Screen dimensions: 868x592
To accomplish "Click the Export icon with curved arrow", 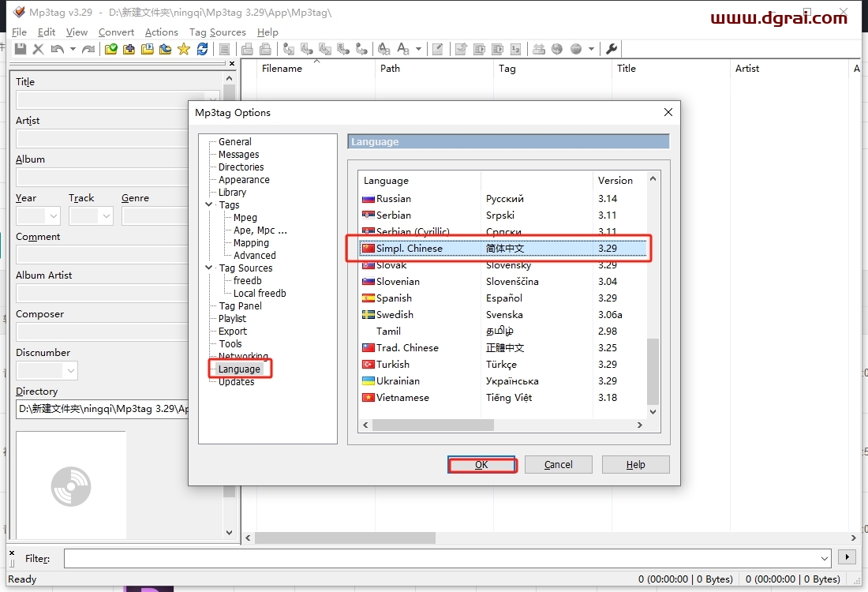I will pos(461,49).
